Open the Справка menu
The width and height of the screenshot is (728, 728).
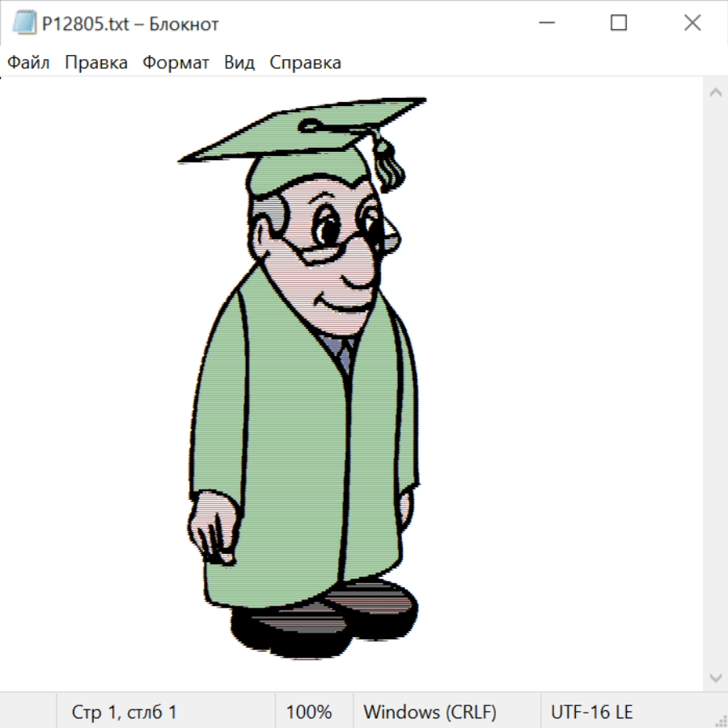pos(305,62)
